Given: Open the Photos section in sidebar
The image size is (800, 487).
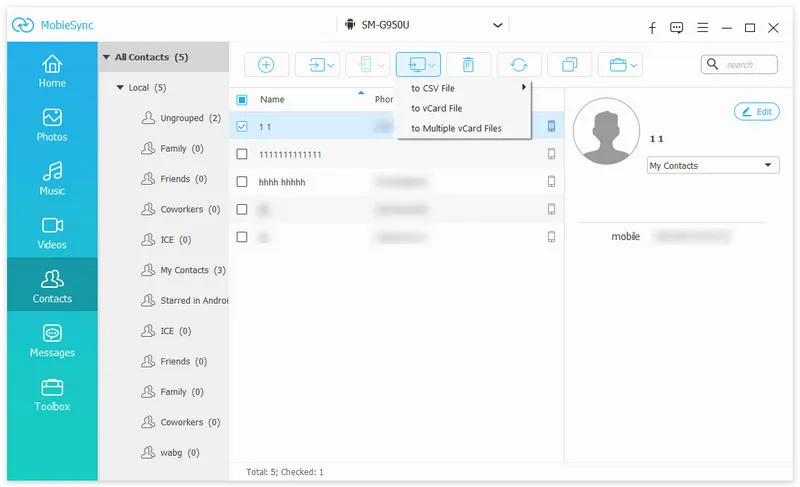Looking at the screenshot, I should coord(52,125).
